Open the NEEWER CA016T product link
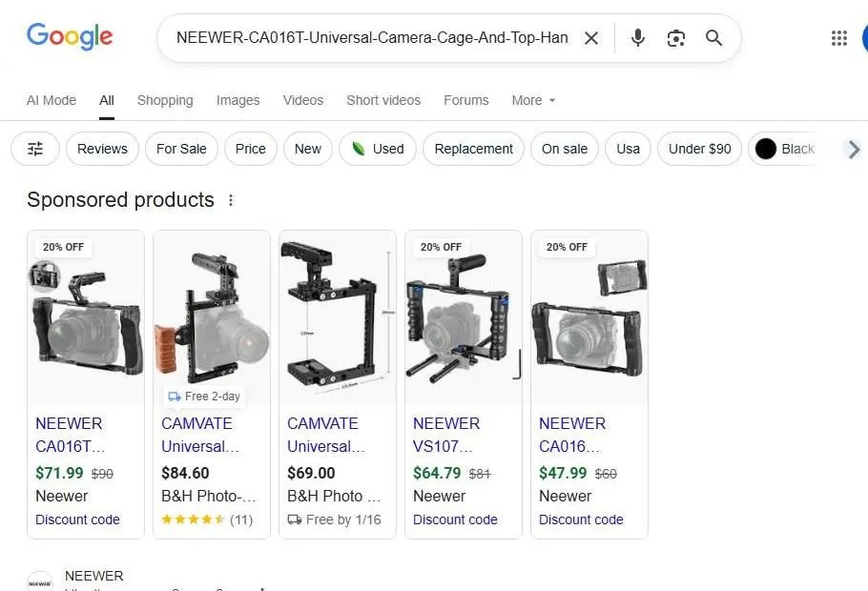The width and height of the screenshot is (868, 591). tap(69, 435)
